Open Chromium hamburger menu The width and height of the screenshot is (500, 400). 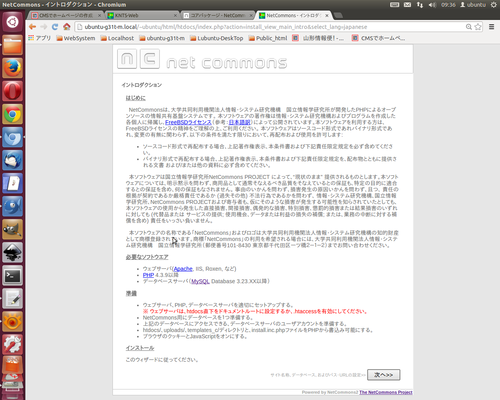point(492,27)
